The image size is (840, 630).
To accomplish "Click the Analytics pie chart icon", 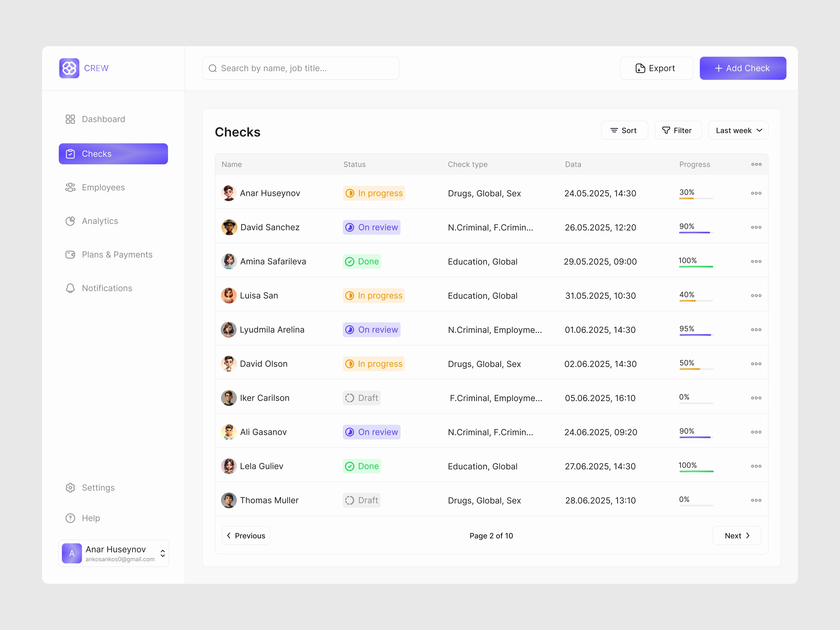I will pos(70,221).
